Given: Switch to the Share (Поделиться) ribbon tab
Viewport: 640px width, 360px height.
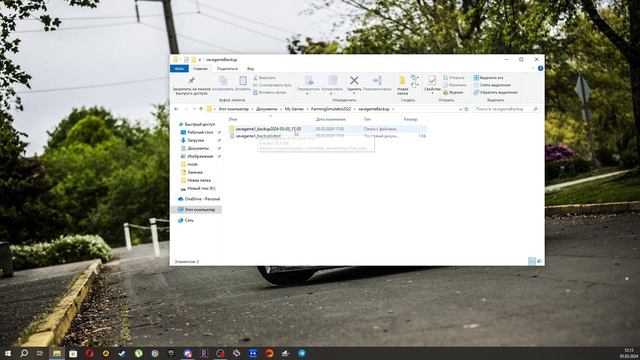Looking at the screenshot, I should [x=227, y=69].
